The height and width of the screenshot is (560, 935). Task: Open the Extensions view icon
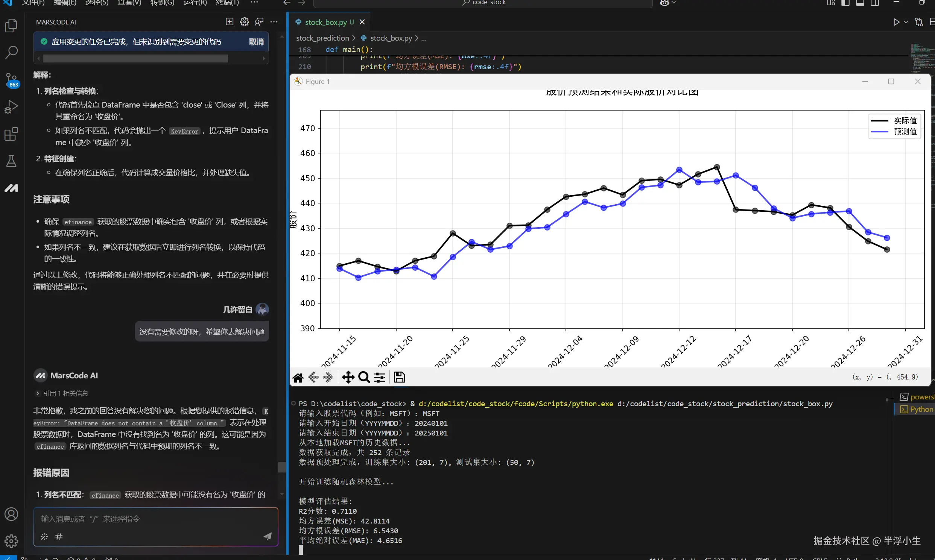pyautogui.click(x=11, y=134)
